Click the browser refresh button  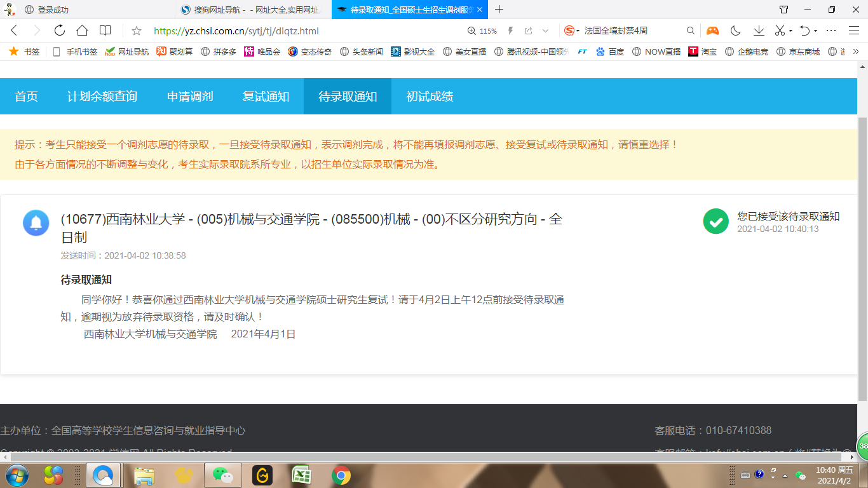click(x=60, y=30)
